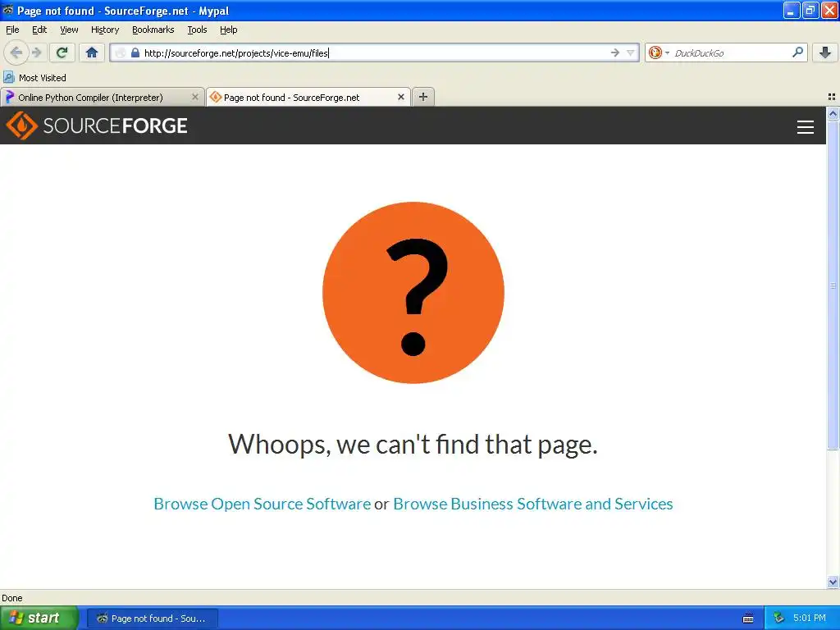This screenshot has width=840, height=630.
Task: Click the Most Visited bookmark icon
Action: tap(8, 77)
